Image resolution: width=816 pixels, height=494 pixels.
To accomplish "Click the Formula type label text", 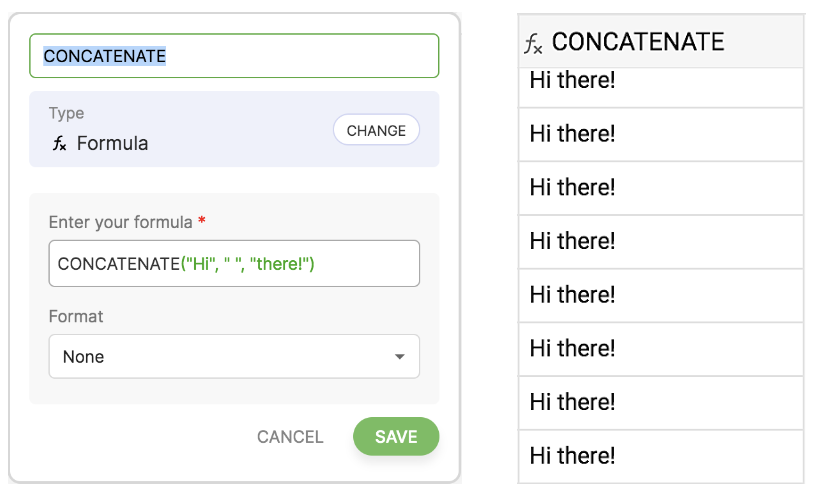I will (x=112, y=143).
